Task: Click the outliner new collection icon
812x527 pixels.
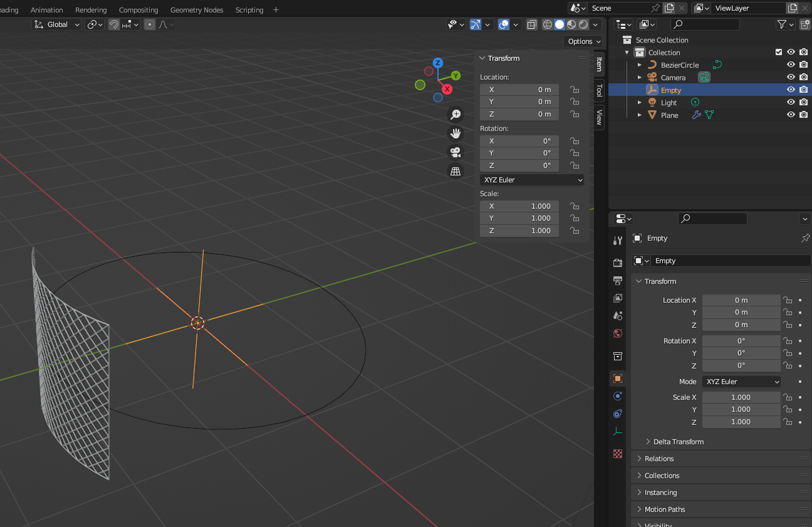Action: (805, 24)
